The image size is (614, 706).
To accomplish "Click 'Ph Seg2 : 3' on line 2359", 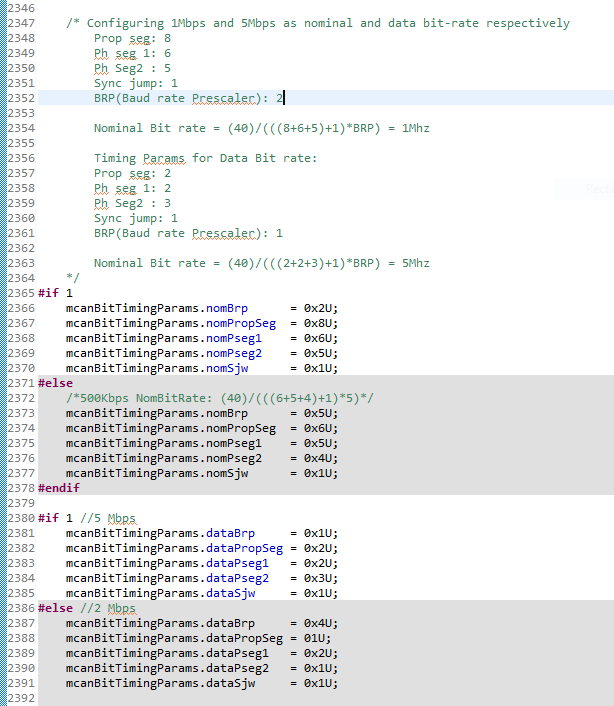I will coord(132,204).
